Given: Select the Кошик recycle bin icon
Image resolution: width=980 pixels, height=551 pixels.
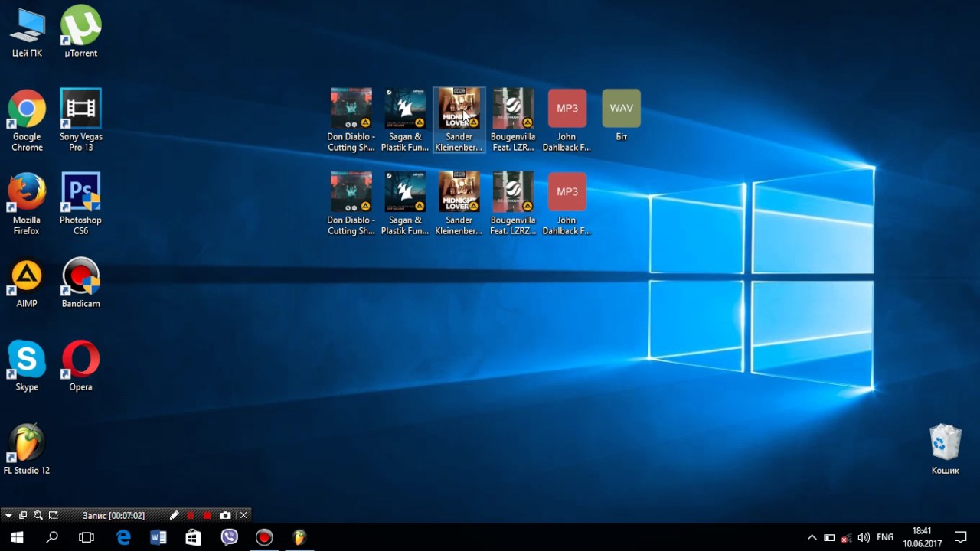Looking at the screenshot, I should click(945, 449).
